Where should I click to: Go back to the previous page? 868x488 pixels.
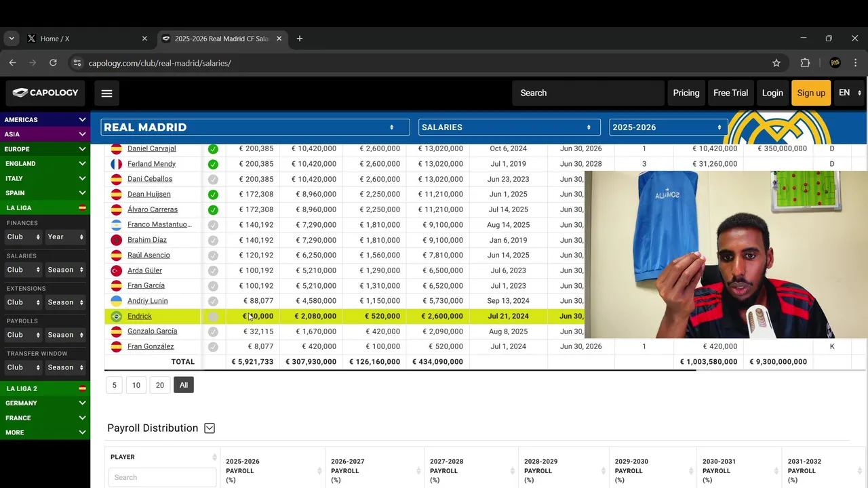12,63
